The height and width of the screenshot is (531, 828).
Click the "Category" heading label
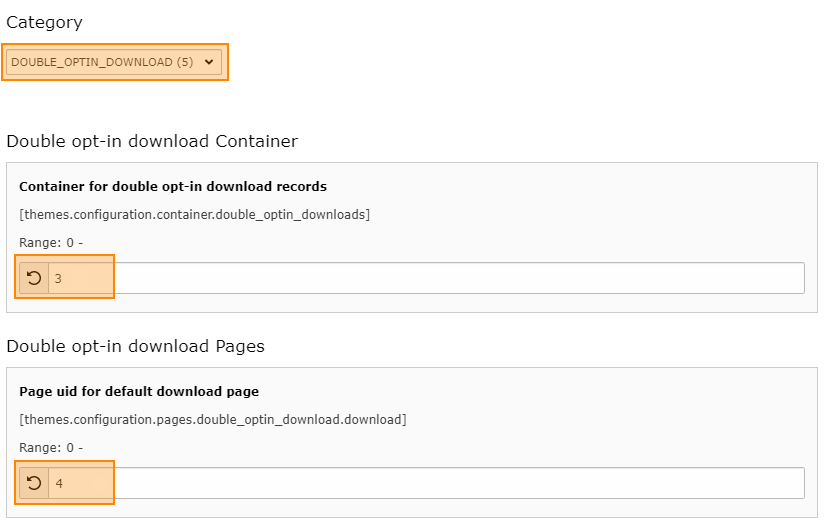[44, 23]
